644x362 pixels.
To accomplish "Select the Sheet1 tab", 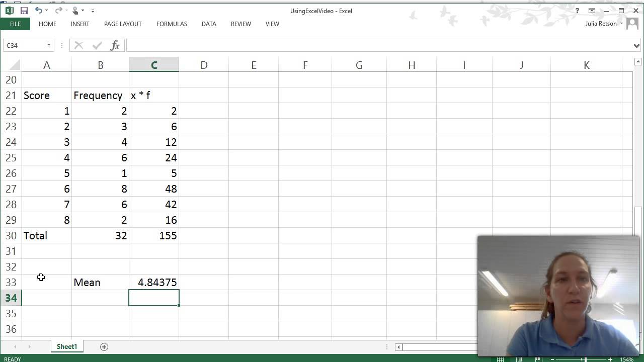I will pyautogui.click(x=67, y=346).
